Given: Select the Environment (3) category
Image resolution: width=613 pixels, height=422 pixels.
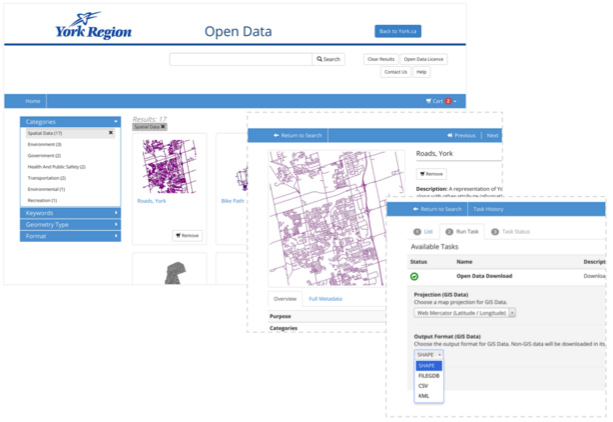Looking at the screenshot, I should [x=45, y=144].
